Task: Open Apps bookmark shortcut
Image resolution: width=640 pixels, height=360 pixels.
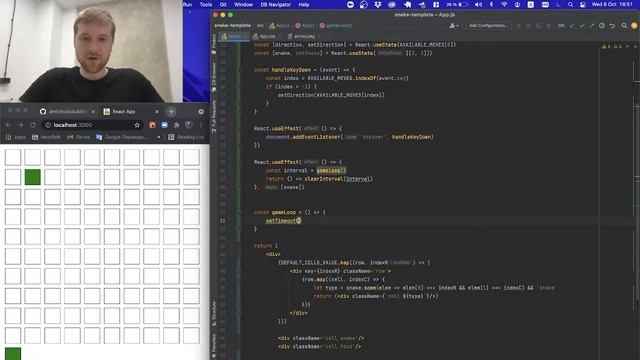Action: coord(16,137)
